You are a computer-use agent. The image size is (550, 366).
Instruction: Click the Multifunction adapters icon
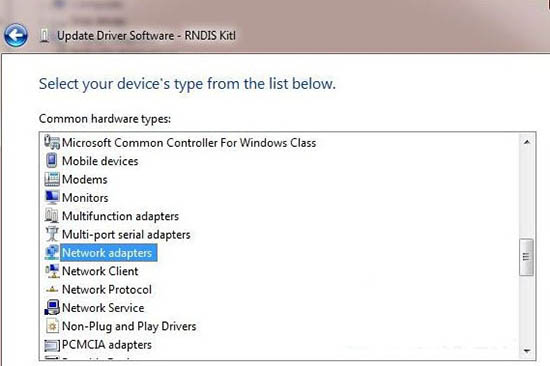pyautogui.click(x=52, y=215)
